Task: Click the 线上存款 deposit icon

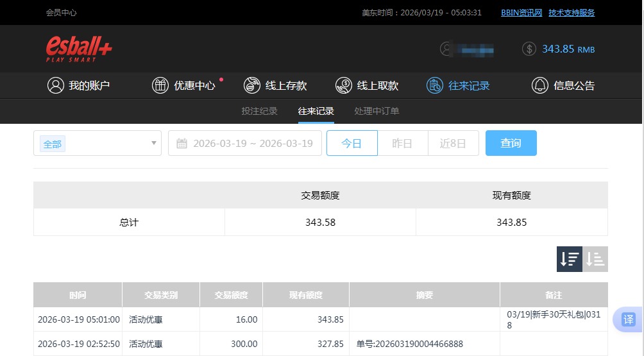Action: pyautogui.click(x=252, y=85)
